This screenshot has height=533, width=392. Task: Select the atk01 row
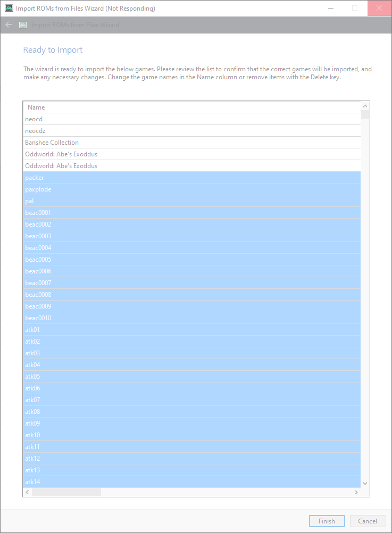click(x=192, y=330)
